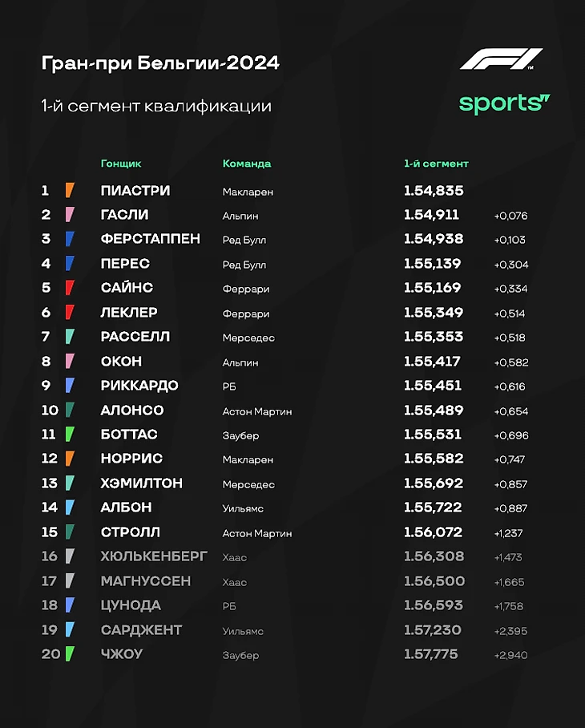Click the green sports logo
The height and width of the screenshot is (728, 585).
pyautogui.click(x=504, y=104)
